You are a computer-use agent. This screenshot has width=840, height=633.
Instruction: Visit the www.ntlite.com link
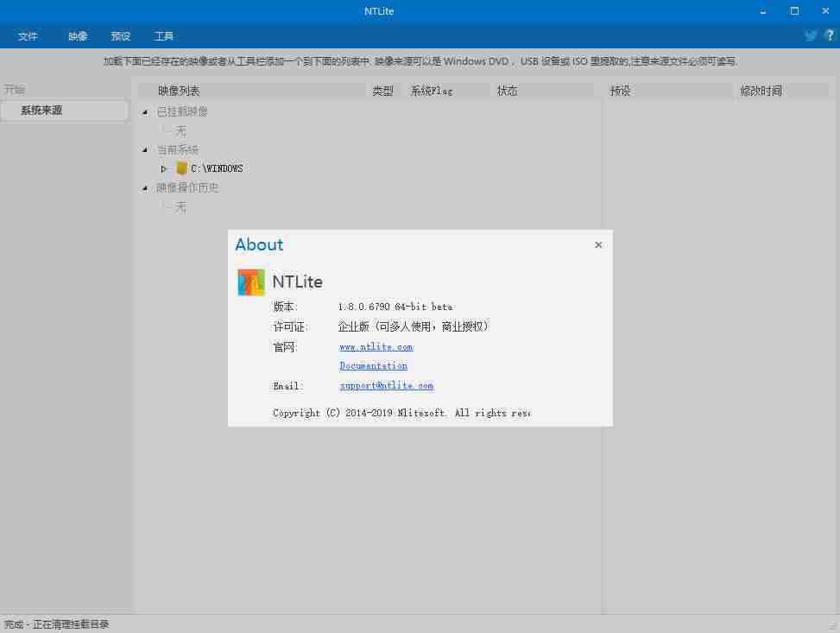376,347
